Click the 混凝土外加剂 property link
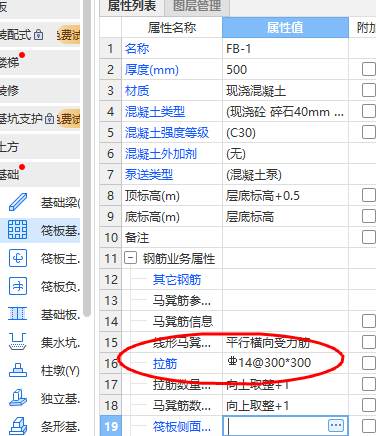The height and width of the screenshot is (436, 376). click(161, 154)
